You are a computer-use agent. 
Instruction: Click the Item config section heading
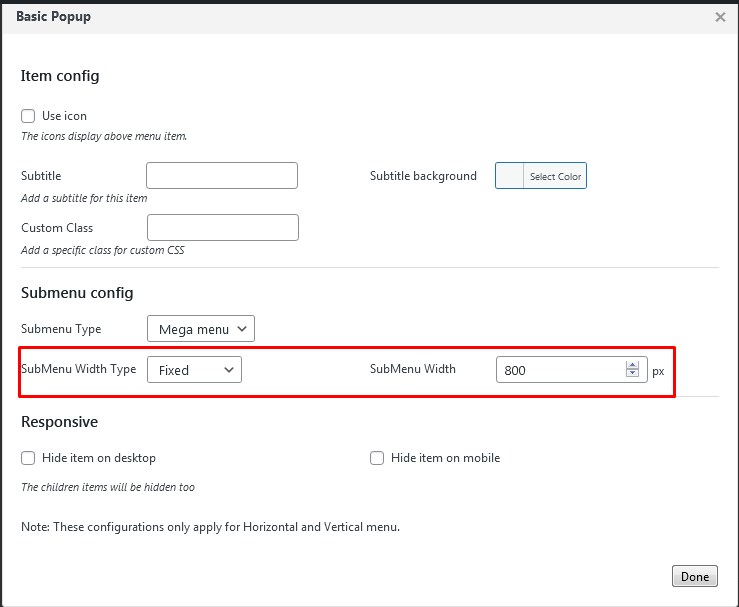pyautogui.click(x=60, y=76)
